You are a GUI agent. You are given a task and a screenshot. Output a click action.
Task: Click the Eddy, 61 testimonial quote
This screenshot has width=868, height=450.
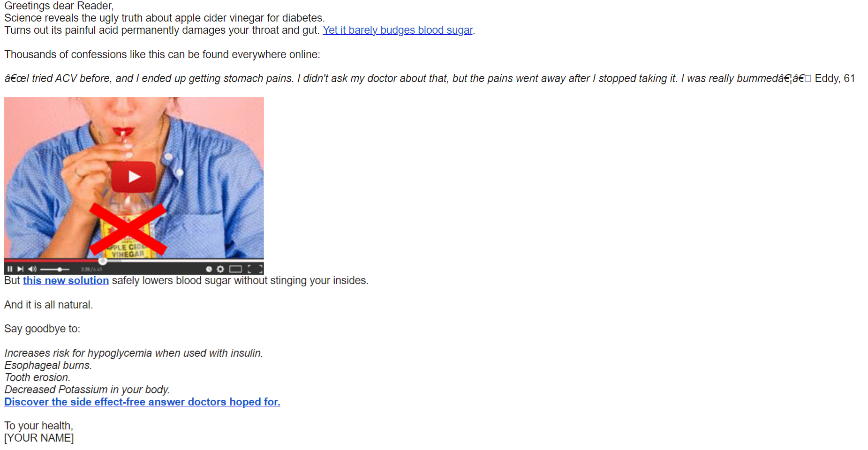coord(430,78)
